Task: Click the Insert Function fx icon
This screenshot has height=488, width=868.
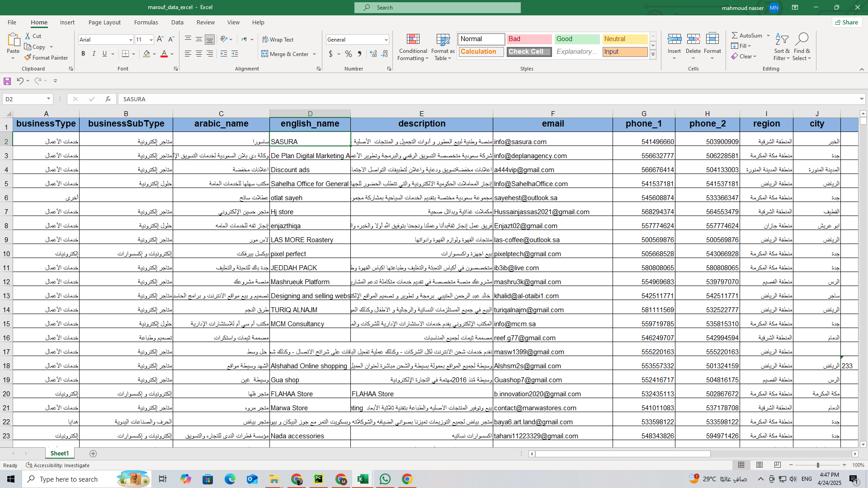Action: point(108,99)
